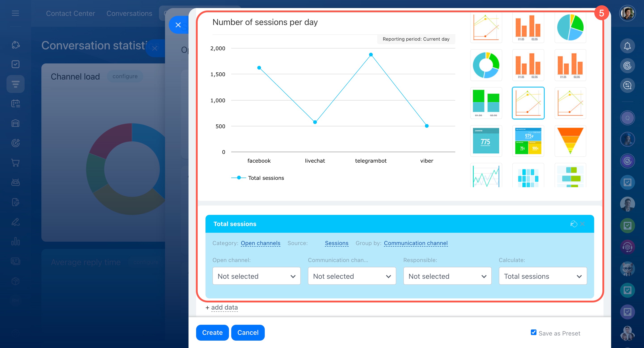Open the online store cart sidebar icon

pyautogui.click(x=15, y=163)
